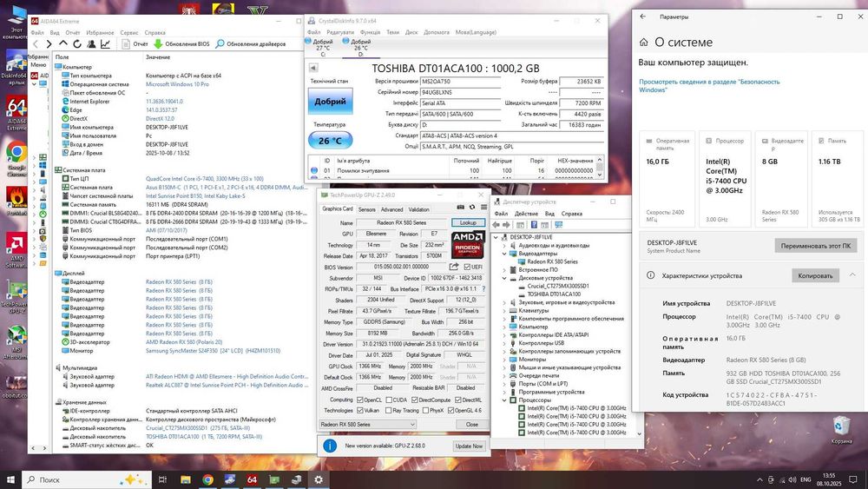
Task: Click CrystalDiskInfo previous disk arrow button
Action: click(312, 68)
